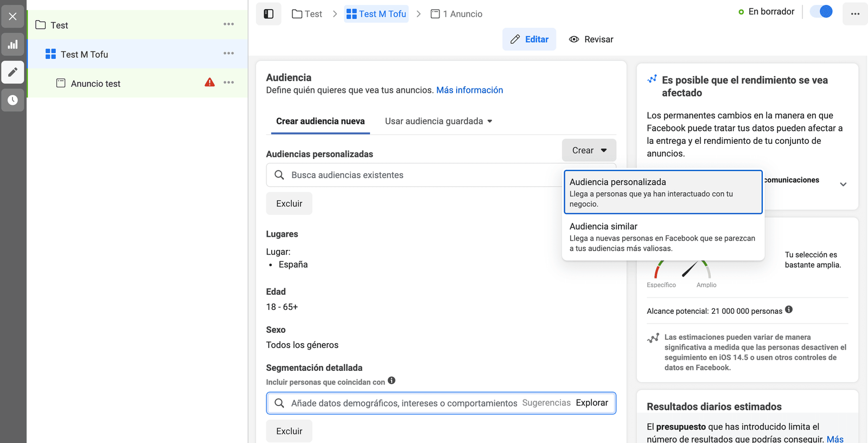Click the red warning icon on Anuncio test
The height and width of the screenshot is (443, 868).
(x=209, y=83)
